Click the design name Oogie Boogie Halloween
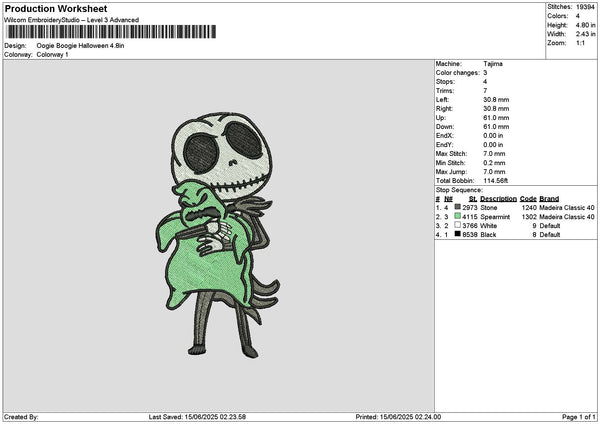 tap(80, 46)
